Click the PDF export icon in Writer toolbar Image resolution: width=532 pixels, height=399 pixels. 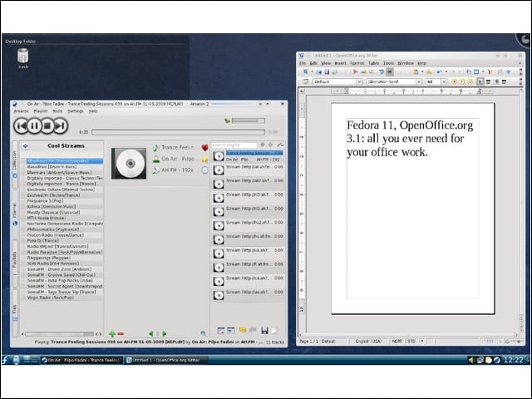pyautogui.click(x=355, y=71)
